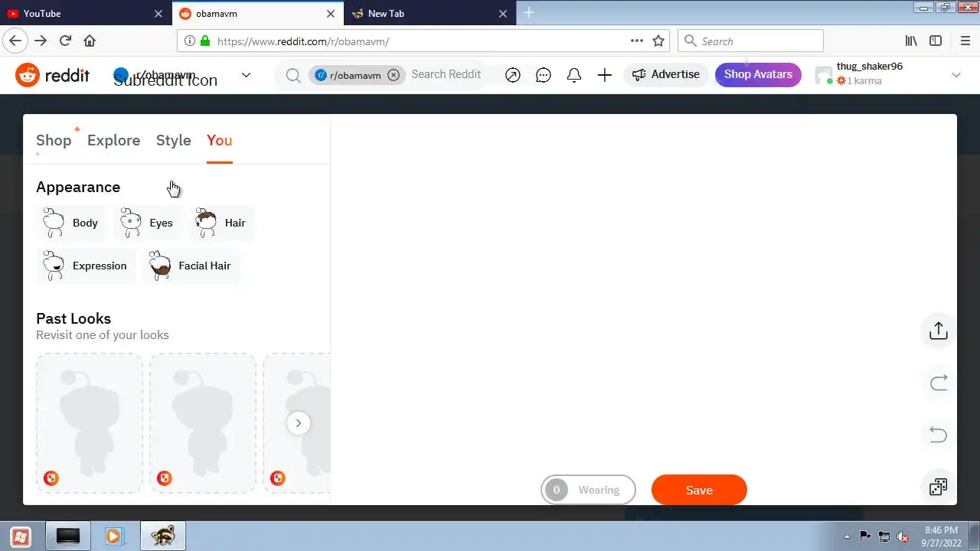Screen dimensions: 980x551
Task: Remove the r/obamavm search filter
Action: 394,75
